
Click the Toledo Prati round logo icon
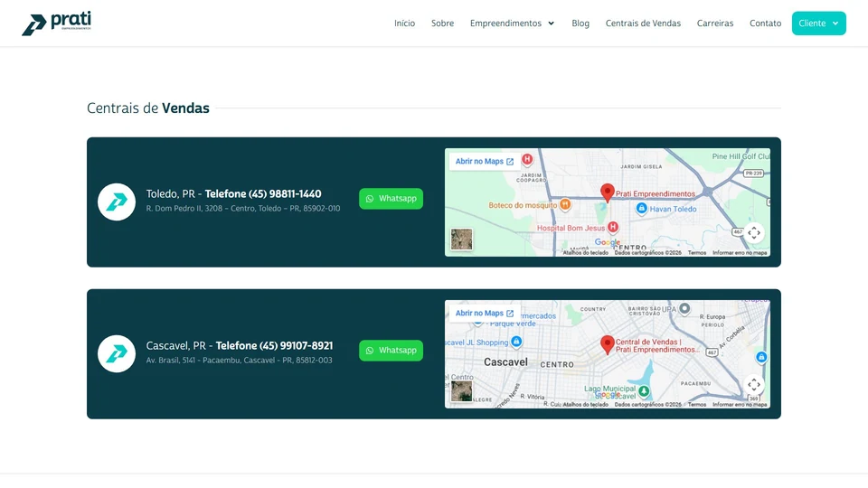[x=117, y=202]
